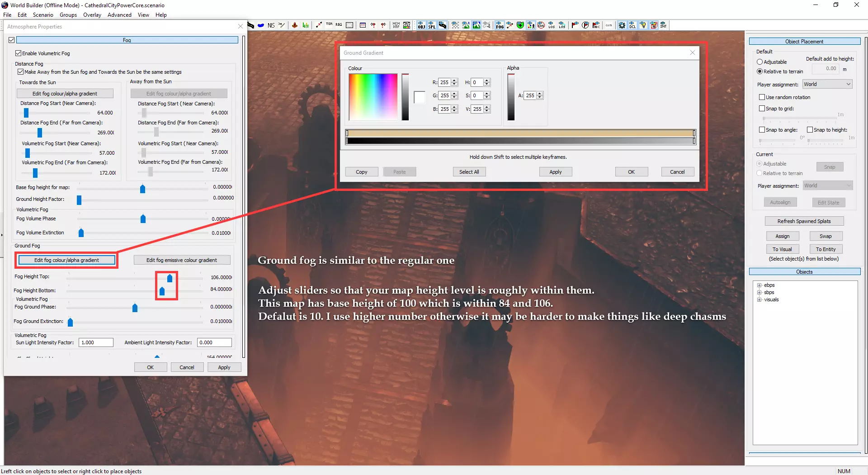Viewport: 868px width, 475px height.
Task: Increment the R colour value spinner
Action: click(x=454, y=81)
